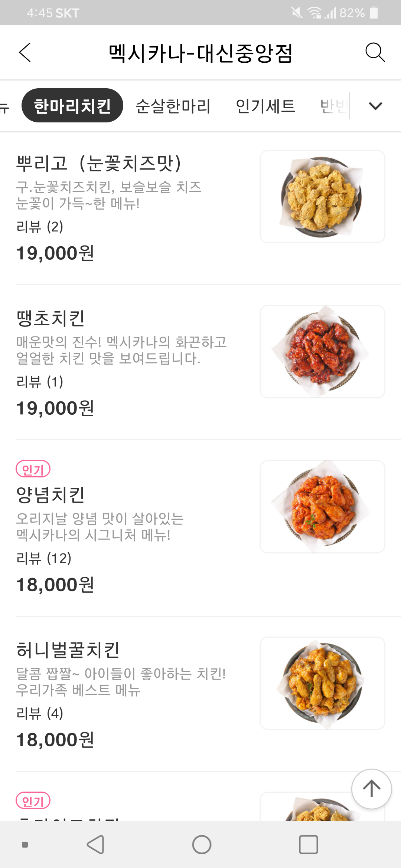
Task: Tap the 눈꽃치즈 chicken thumbnail image
Action: 322,197
